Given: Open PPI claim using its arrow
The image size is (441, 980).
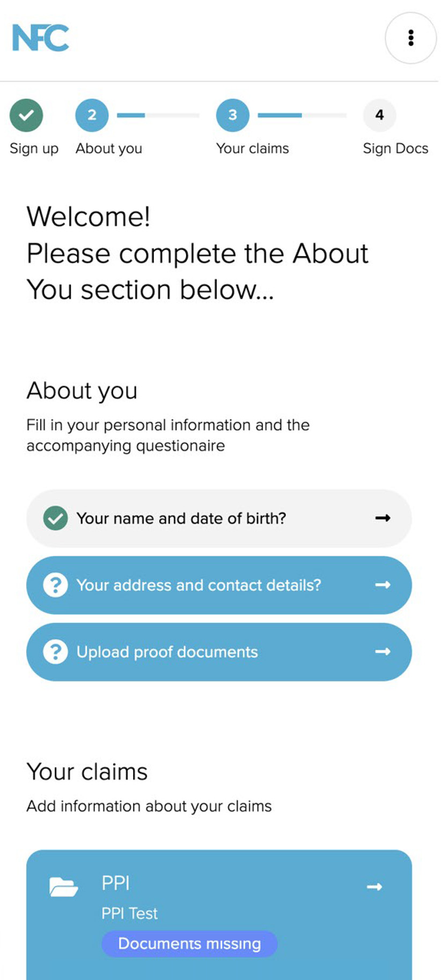Looking at the screenshot, I should point(374,887).
